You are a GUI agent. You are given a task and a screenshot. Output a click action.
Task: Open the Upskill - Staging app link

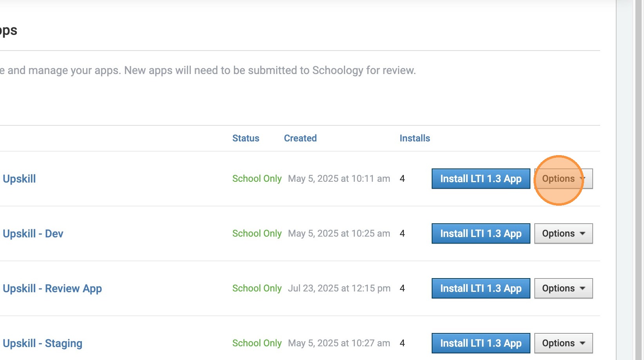tap(42, 344)
